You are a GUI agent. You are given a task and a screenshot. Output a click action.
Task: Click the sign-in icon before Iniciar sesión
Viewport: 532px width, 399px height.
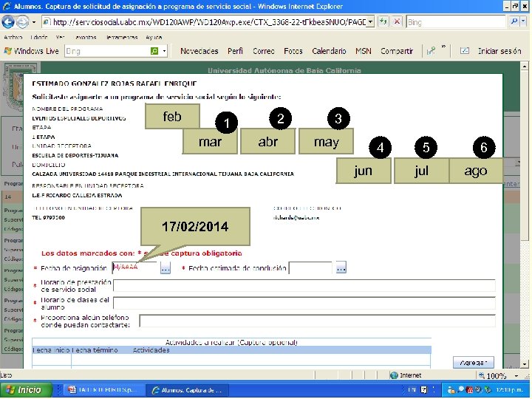pos(465,51)
